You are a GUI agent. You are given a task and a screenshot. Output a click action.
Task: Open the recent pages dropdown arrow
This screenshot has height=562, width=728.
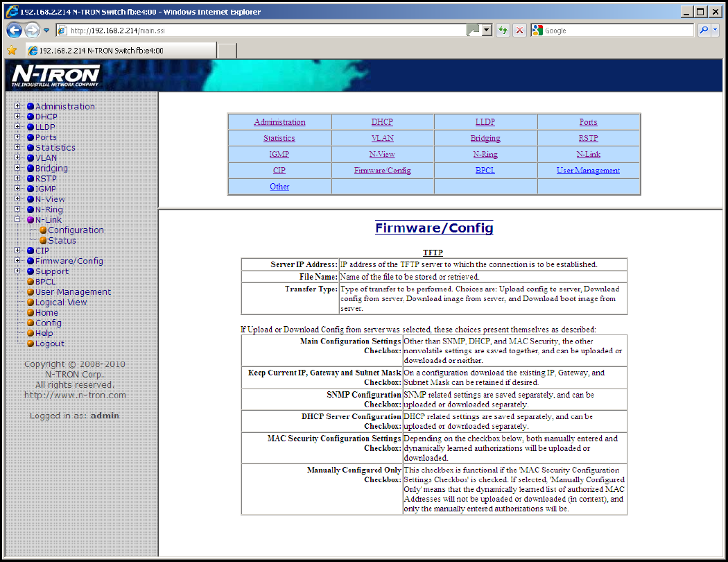(x=46, y=31)
